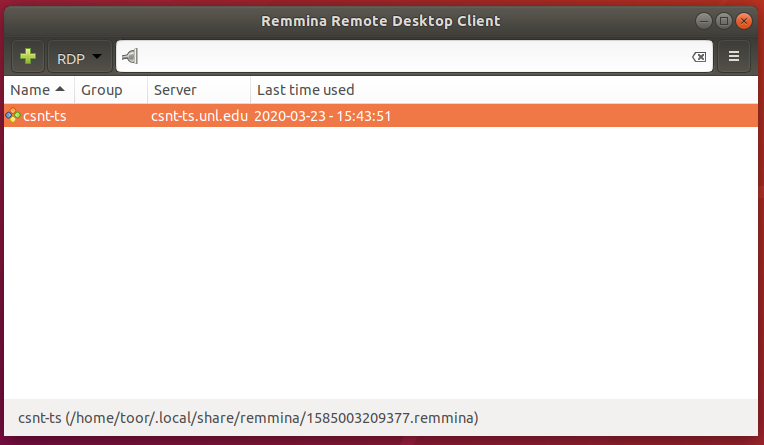Clear the quick connect field with the backspace icon

click(699, 57)
